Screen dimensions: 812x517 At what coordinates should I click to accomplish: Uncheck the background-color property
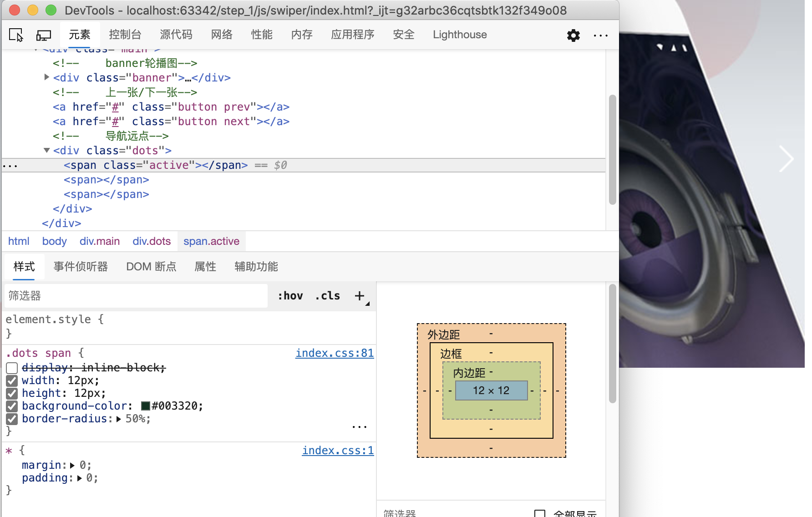(x=12, y=406)
